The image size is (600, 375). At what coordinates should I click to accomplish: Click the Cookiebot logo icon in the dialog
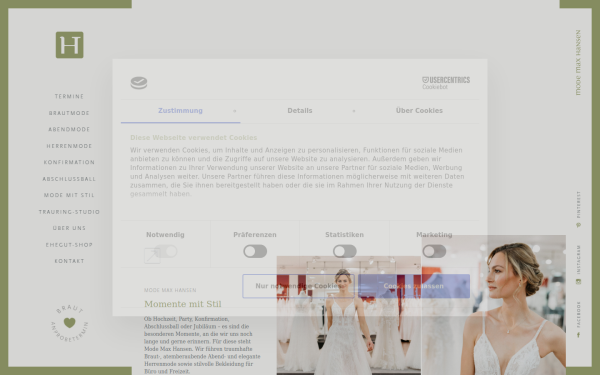click(139, 83)
